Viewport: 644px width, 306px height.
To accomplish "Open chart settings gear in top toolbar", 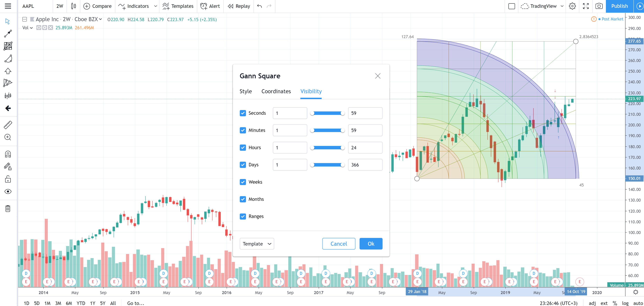I will pyautogui.click(x=572, y=6).
